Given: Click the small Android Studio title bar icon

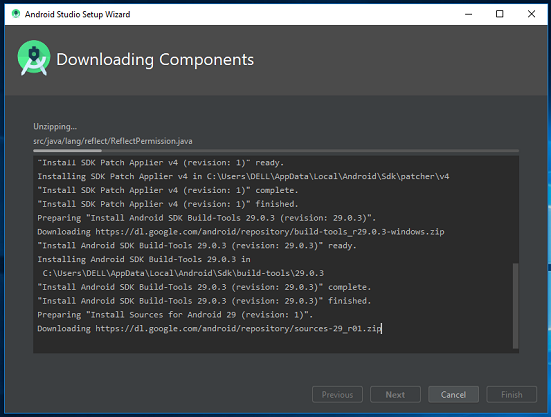Looking at the screenshot, I should coord(15,14).
